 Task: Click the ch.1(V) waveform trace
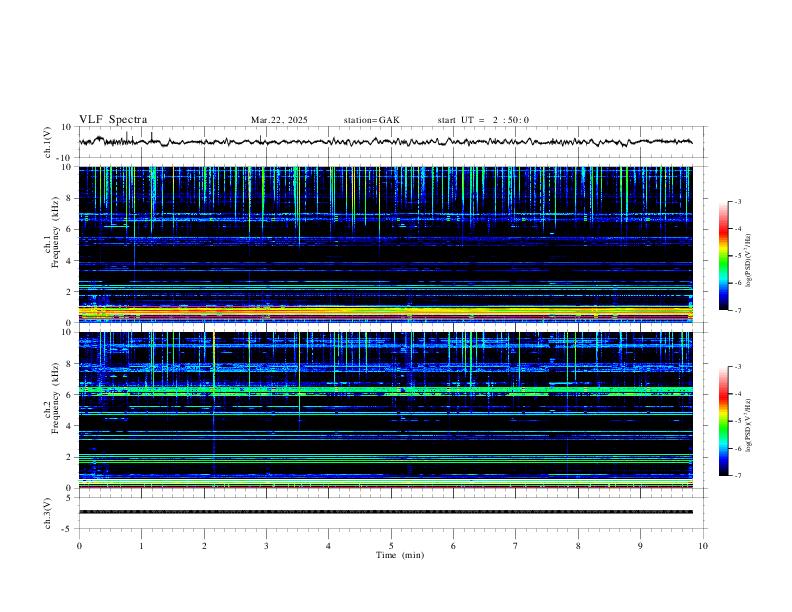pyautogui.click(x=385, y=142)
